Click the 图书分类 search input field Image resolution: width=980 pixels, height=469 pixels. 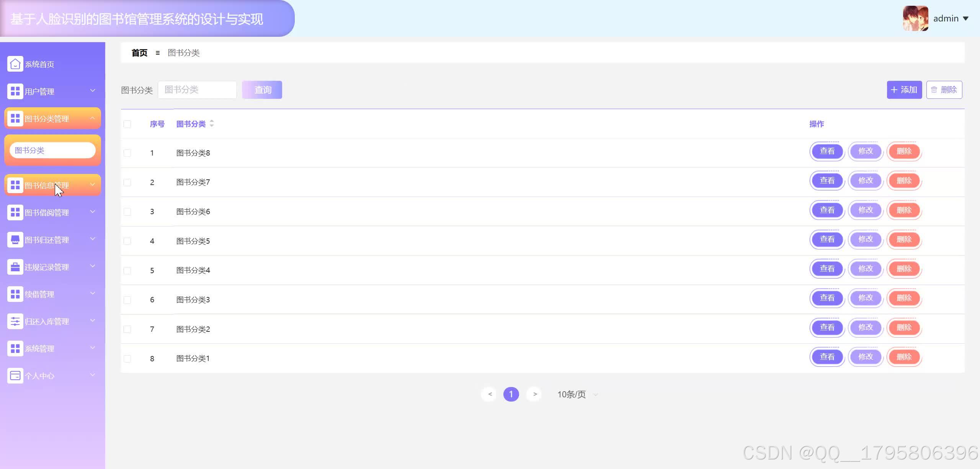pyautogui.click(x=197, y=90)
